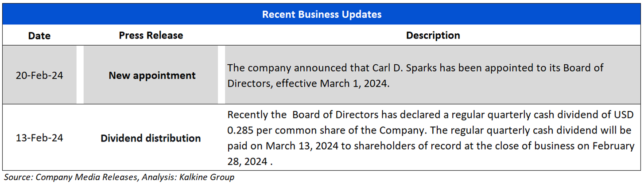The width and height of the screenshot is (644, 185).
Task: Click the 'Recent Business Updates' title bar
Action: coord(322,14)
